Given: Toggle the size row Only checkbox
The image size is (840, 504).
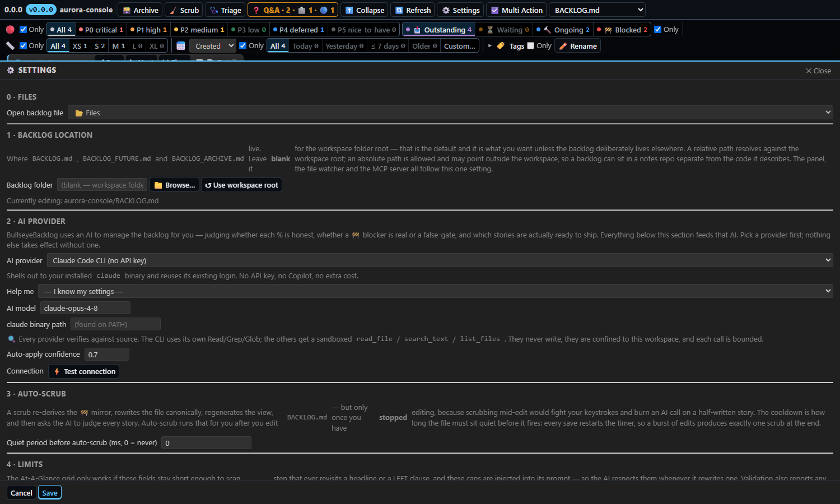Looking at the screenshot, I should point(23,46).
